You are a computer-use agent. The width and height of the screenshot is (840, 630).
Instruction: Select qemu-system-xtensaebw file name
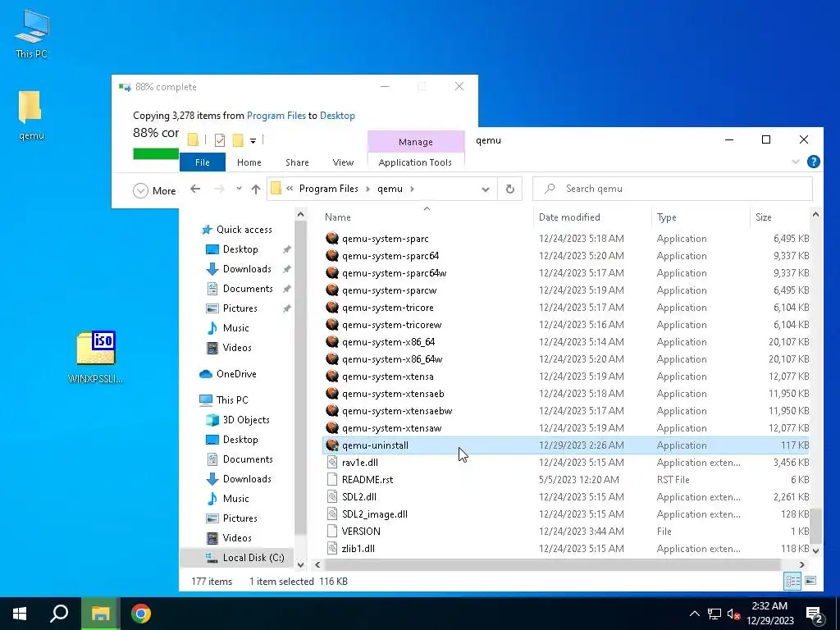point(397,411)
